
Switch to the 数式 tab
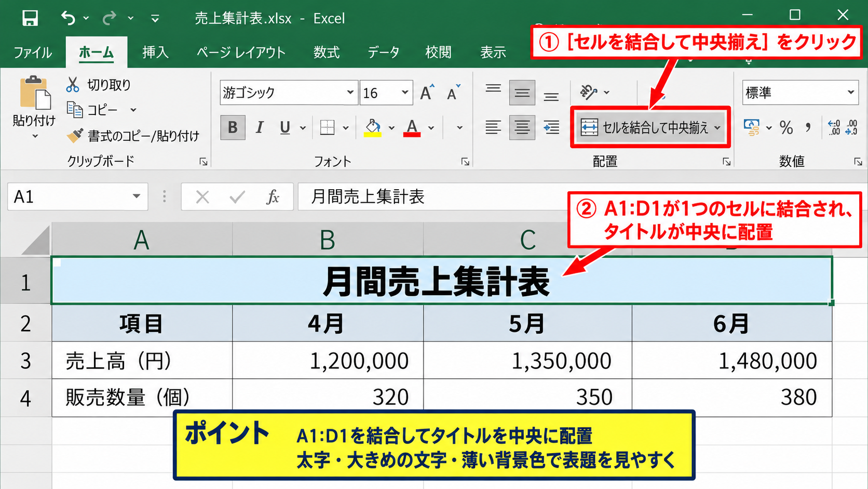[326, 52]
